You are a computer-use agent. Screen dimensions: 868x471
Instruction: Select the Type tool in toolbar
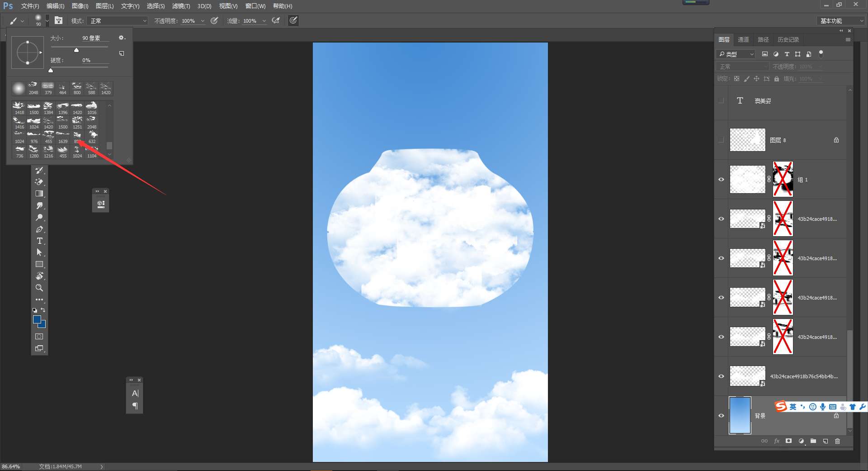tap(39, 241)
